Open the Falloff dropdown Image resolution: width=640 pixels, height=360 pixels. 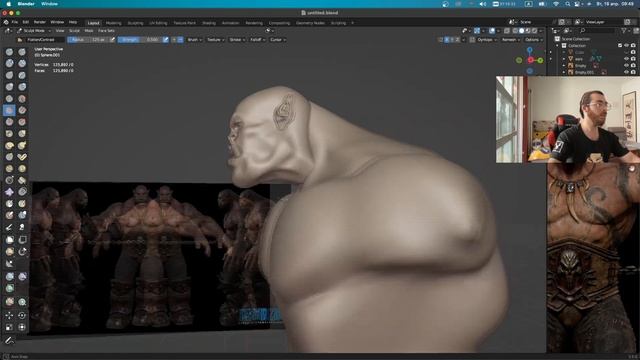[258, 40]
